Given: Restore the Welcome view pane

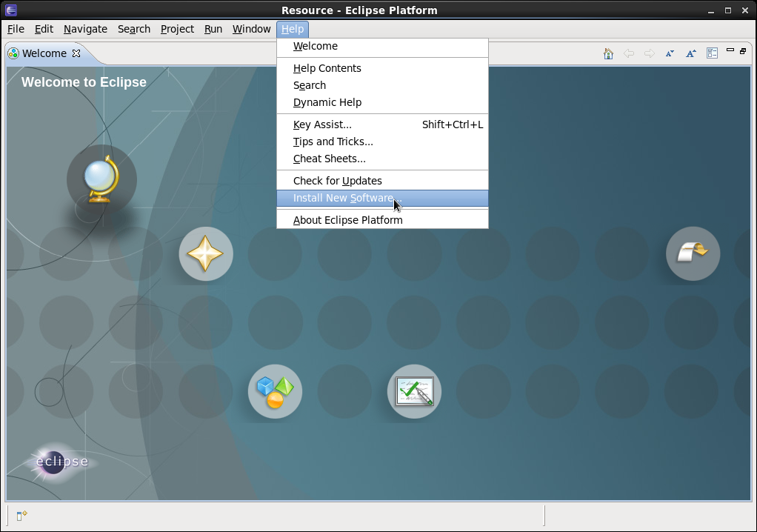Looking at the screenshot, I should pyautogui.click(x=743, y=50).
